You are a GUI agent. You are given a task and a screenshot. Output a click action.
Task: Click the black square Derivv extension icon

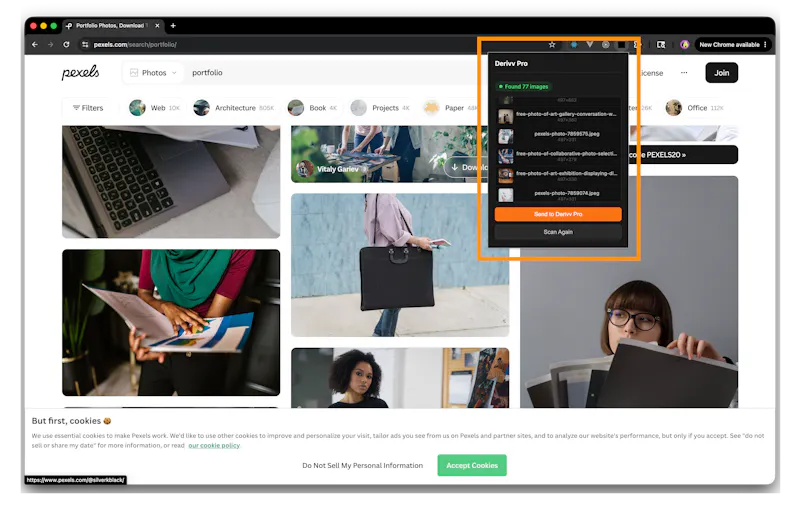pos(621,44)
